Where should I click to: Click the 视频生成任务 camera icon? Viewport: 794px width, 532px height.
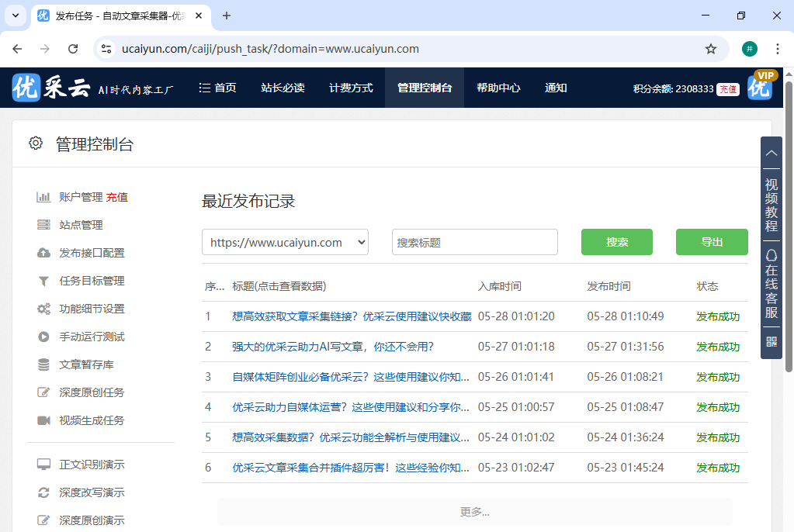pyautogui.click(x=45, y=420)
